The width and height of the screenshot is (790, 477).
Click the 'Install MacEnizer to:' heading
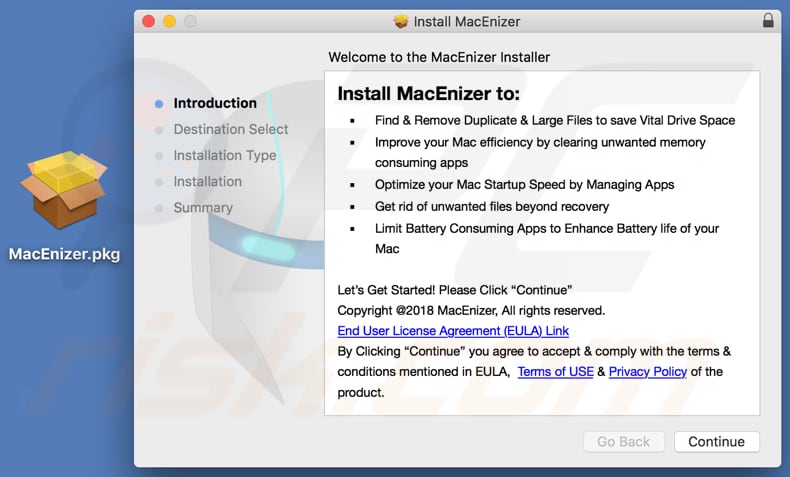coord(428,94)
